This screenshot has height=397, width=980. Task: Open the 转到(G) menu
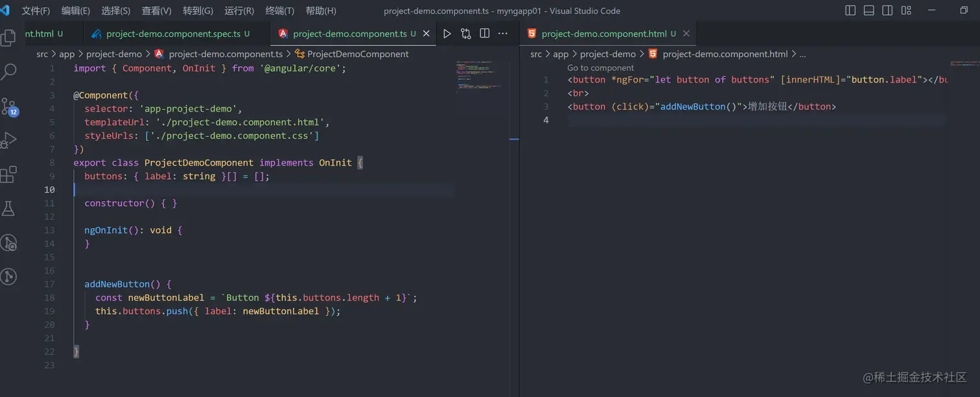coord(198,10)
